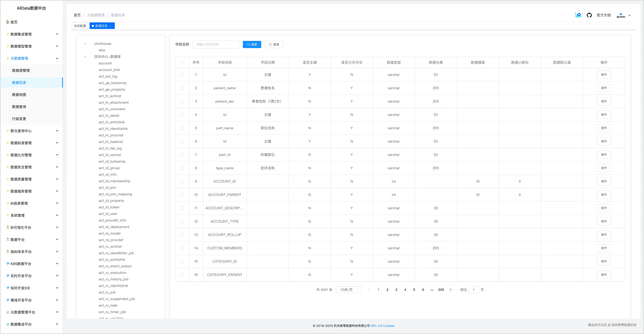Go to next page with right arrow
Image resolution: width=644 pixels, height=334 pixels.
[x=451, y=290]
